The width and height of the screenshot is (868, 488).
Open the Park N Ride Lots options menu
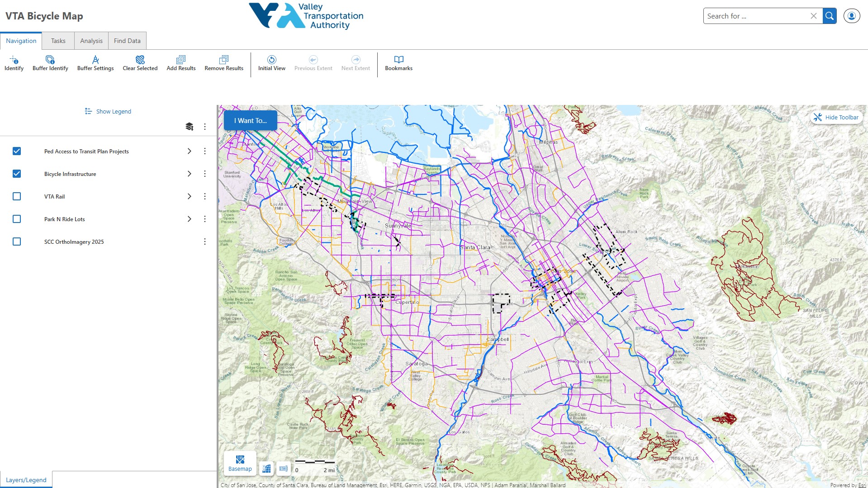(205, 219)
